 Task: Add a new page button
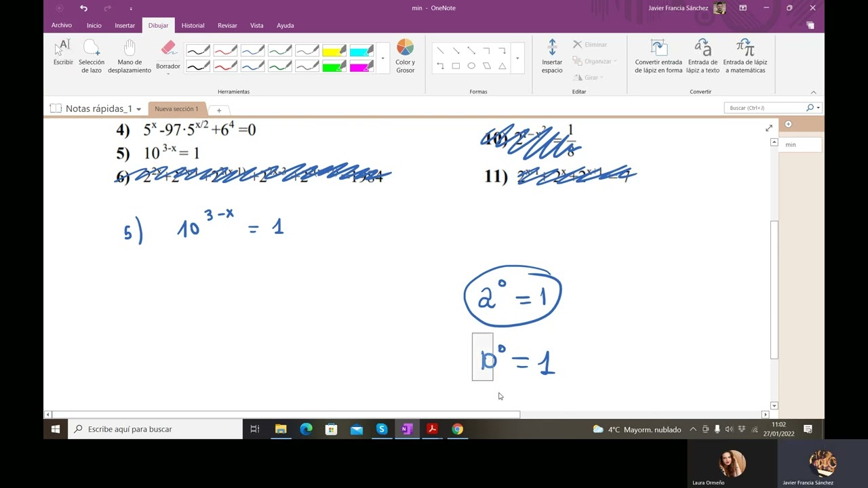[788, 124]
